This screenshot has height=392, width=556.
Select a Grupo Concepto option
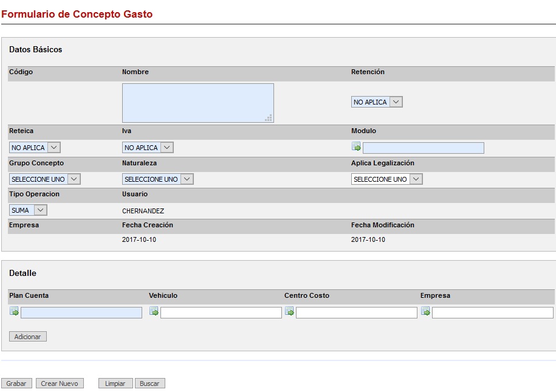45,179
